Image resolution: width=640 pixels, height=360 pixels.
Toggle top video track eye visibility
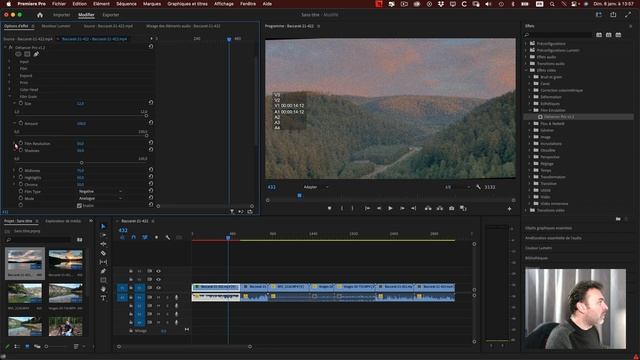coord(158,271)
